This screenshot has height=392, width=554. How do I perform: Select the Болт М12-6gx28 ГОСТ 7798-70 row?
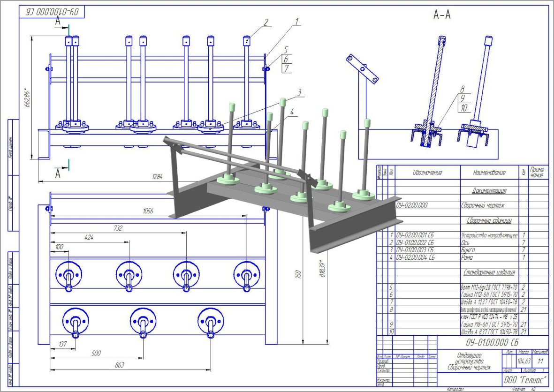coord(489,286)
